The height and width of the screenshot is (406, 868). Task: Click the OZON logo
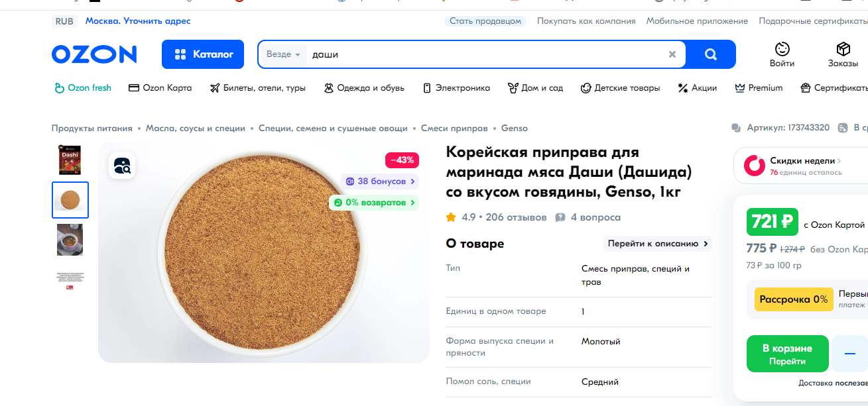click(94, 54)
